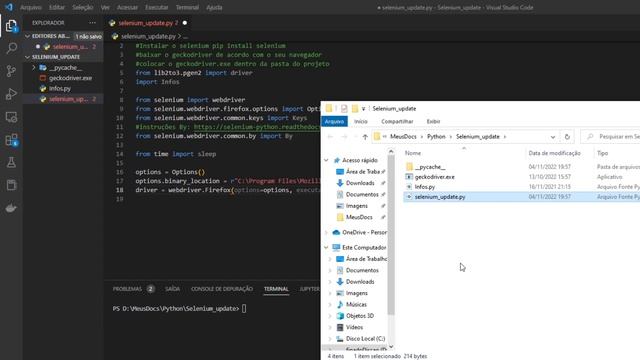Sort by Nome column header
The image size is (640, 360).
(x=413, y=153)
